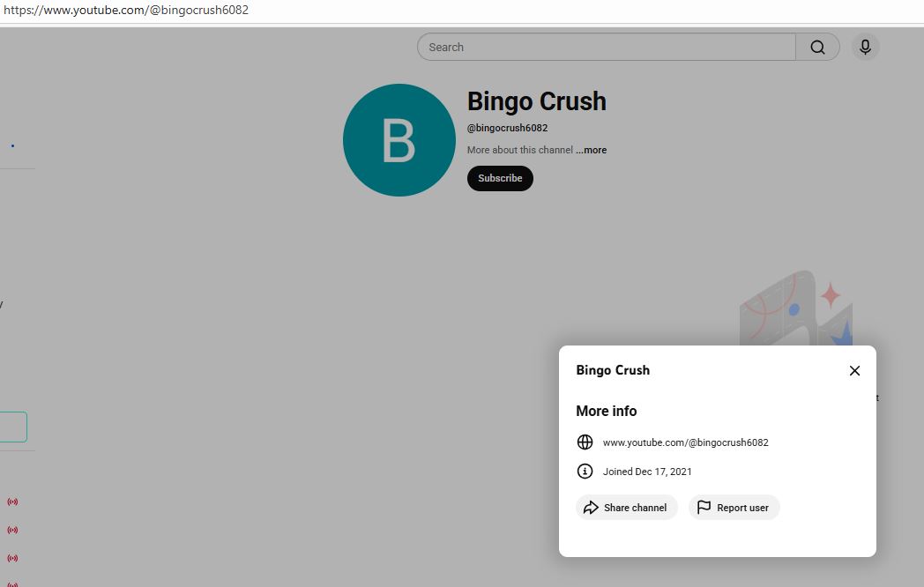Screen dimensions: 924x587
Task: Click the outlined button in left sidebar
Action: pos(12,427)
